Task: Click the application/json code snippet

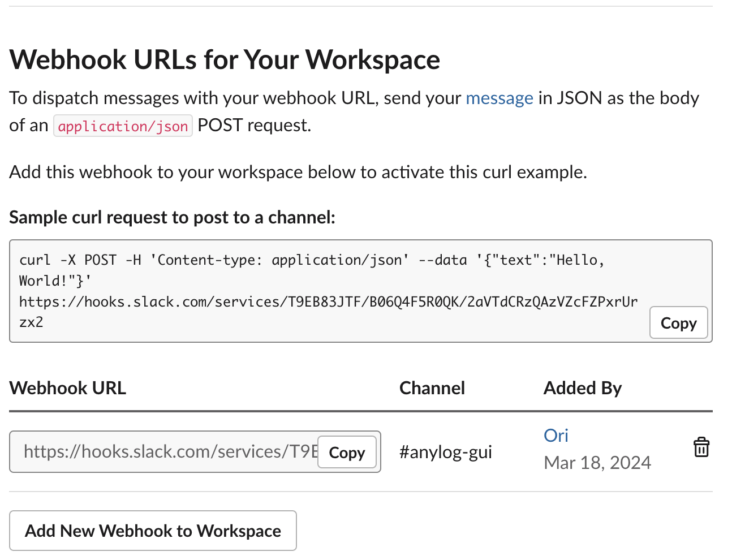Action: (x=123, y=126)
